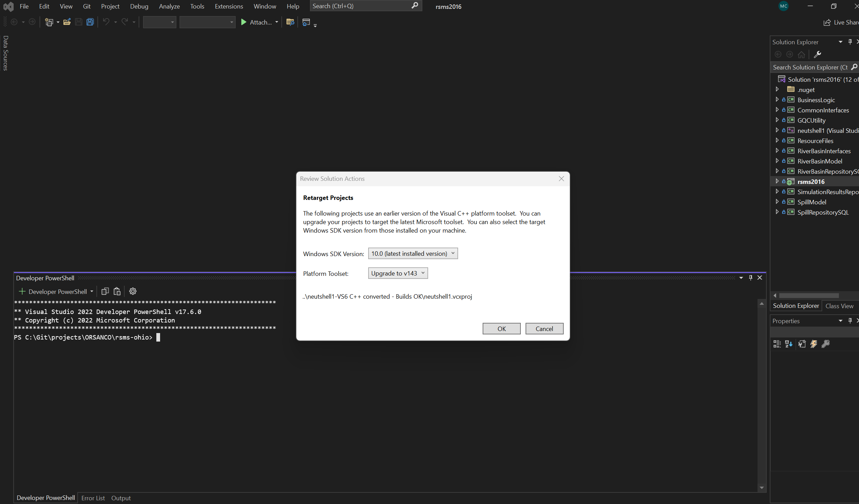Click the Navigate Backward toolbar icon
Viewport: 859px width, 504px height.
14,22
